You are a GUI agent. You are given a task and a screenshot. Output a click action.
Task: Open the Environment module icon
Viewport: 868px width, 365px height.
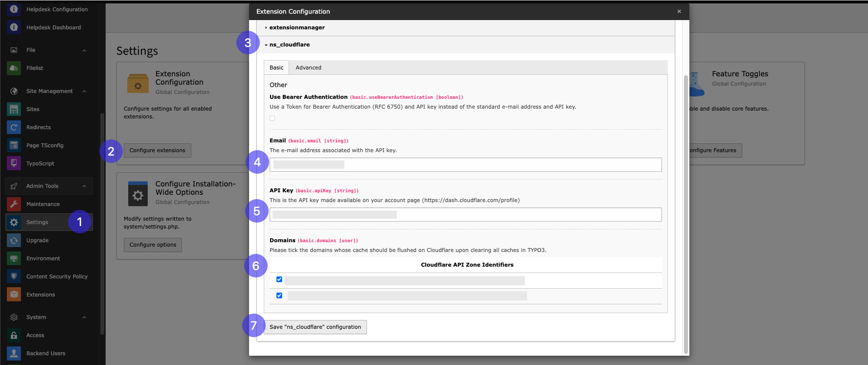pos(14,258)
